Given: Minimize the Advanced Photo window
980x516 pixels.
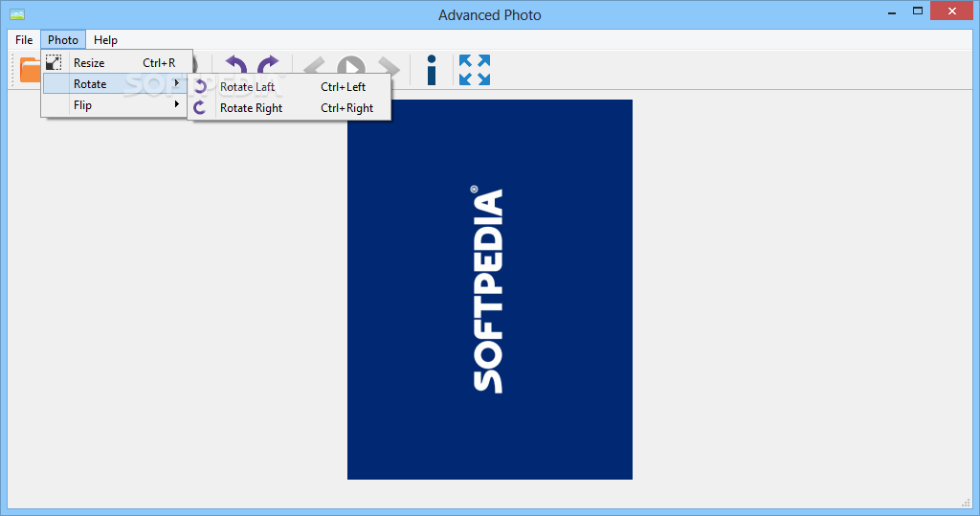Looking at the screenshot, I should click(x=892, y=11).
